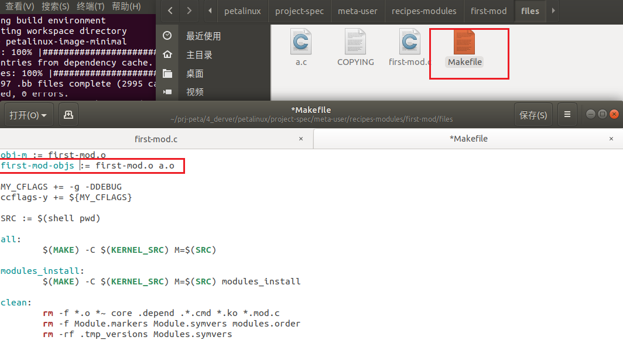
Task: Click the rm -rf .tmp_versions line
Action: [x=138, y=334]
